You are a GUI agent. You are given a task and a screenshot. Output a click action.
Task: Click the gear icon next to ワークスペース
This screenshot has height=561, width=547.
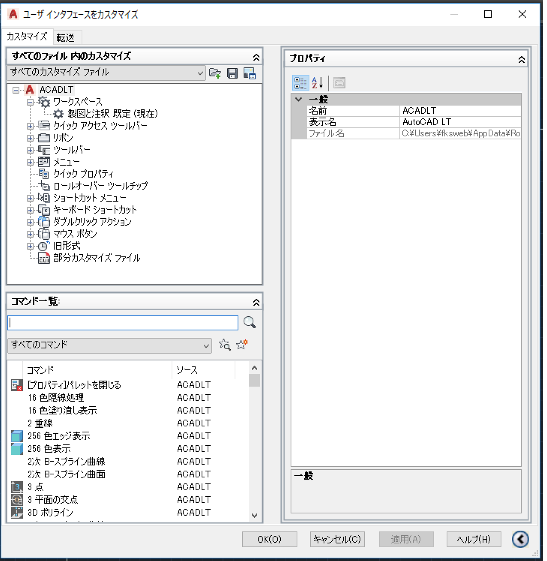[44, 102]
